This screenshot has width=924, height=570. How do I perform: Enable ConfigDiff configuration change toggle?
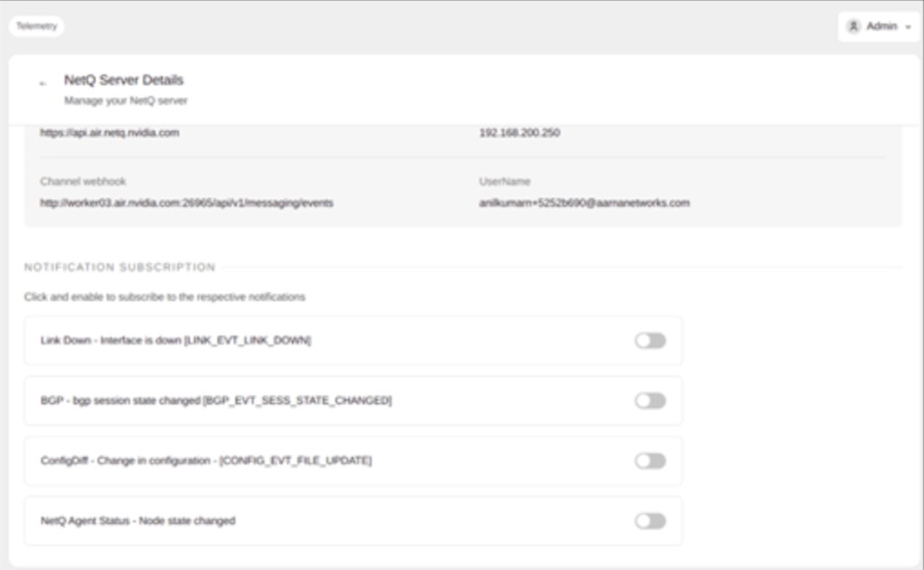tap(650, 461)
